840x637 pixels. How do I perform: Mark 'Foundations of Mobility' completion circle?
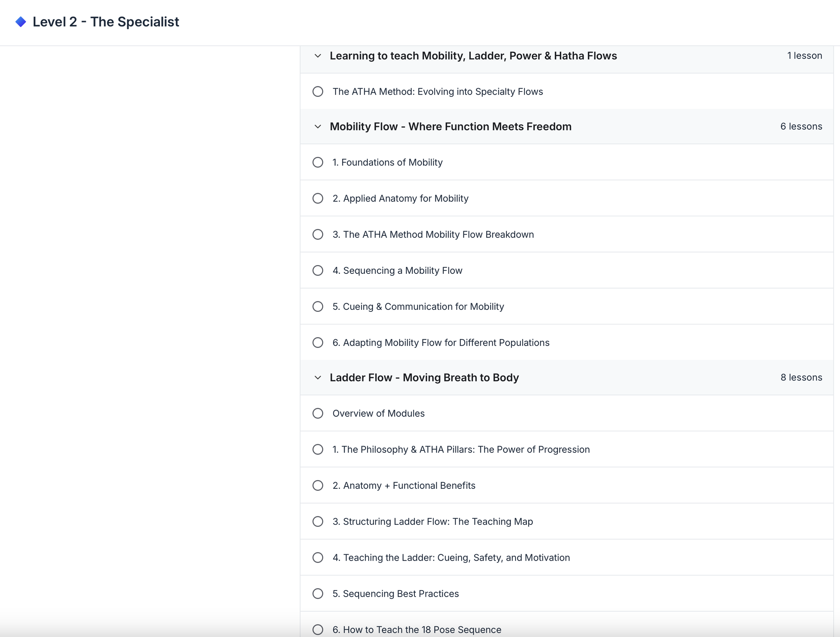click(318, 163)
